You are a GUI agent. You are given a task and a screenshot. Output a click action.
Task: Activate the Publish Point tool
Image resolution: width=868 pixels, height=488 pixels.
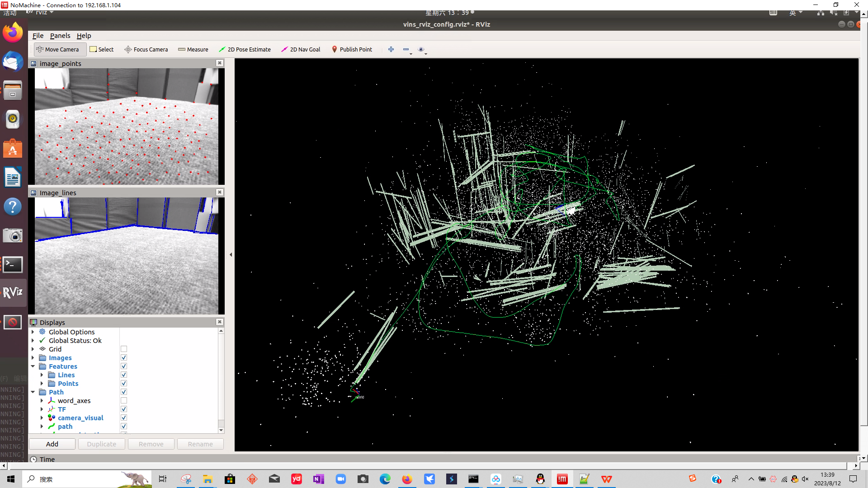point(352,49)
